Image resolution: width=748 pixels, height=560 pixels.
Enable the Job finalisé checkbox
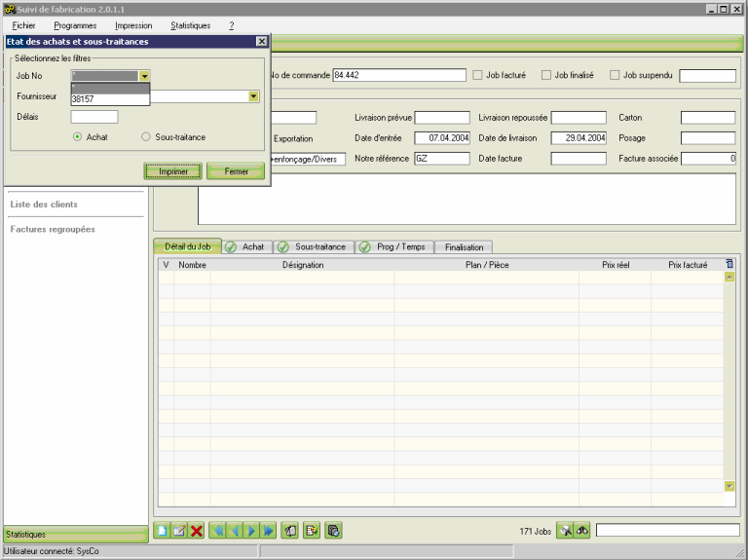tap(546, 75)
